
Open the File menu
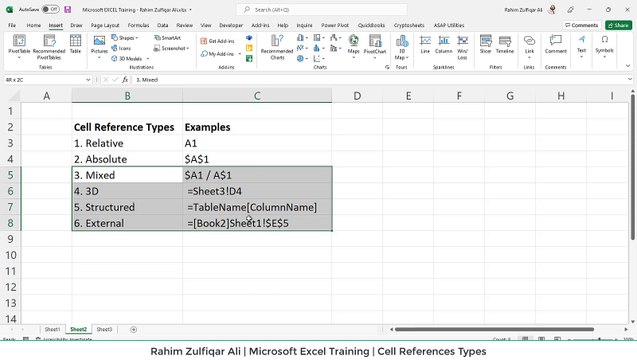12,25
